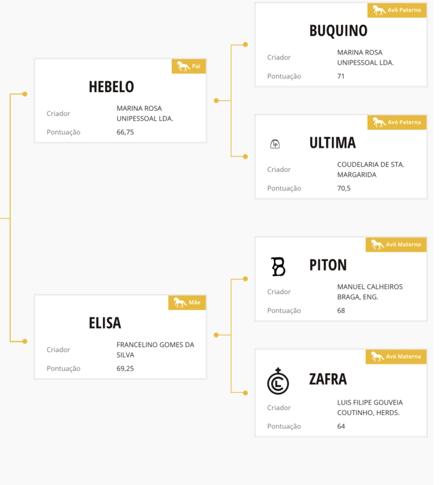
Task: Open the ZAFRA horse name
Action: [328, 379]
